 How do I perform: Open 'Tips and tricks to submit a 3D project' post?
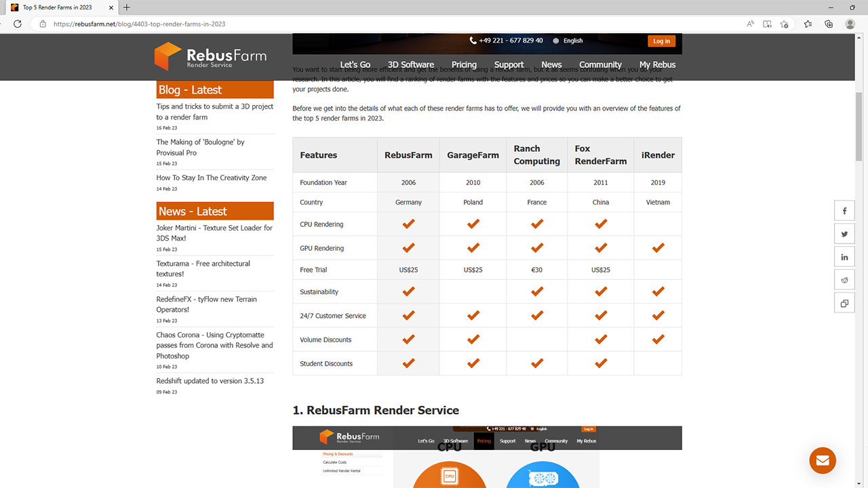[x=215, y=112]
